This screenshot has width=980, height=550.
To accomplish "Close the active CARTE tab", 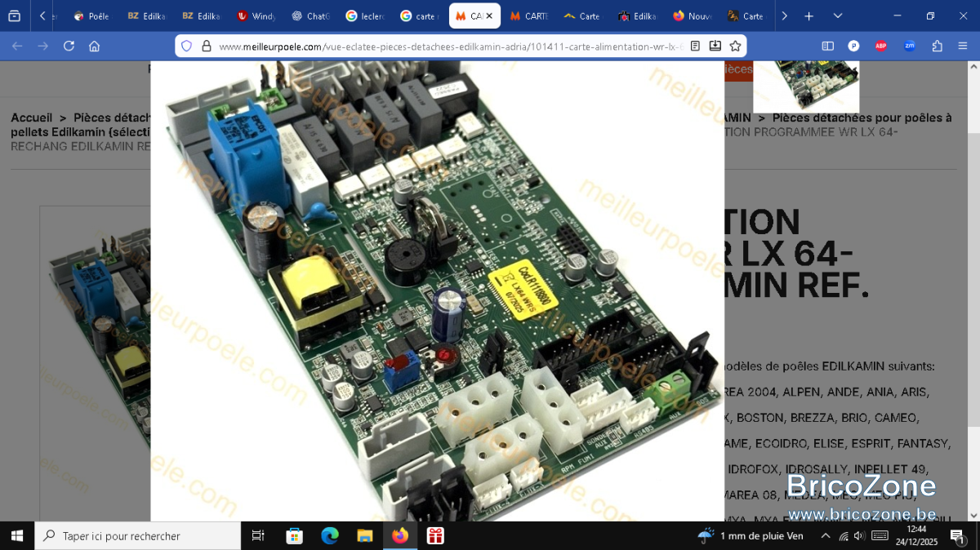I will [489, 16].
